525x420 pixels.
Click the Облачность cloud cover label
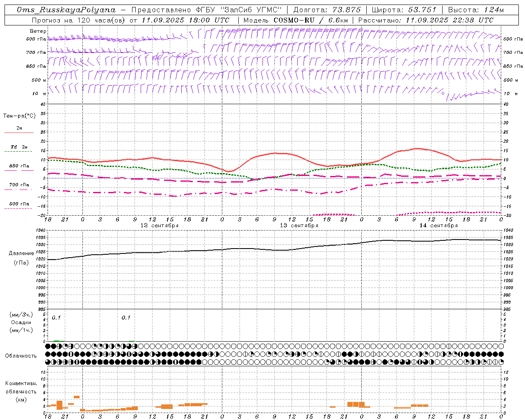point(21,356)
